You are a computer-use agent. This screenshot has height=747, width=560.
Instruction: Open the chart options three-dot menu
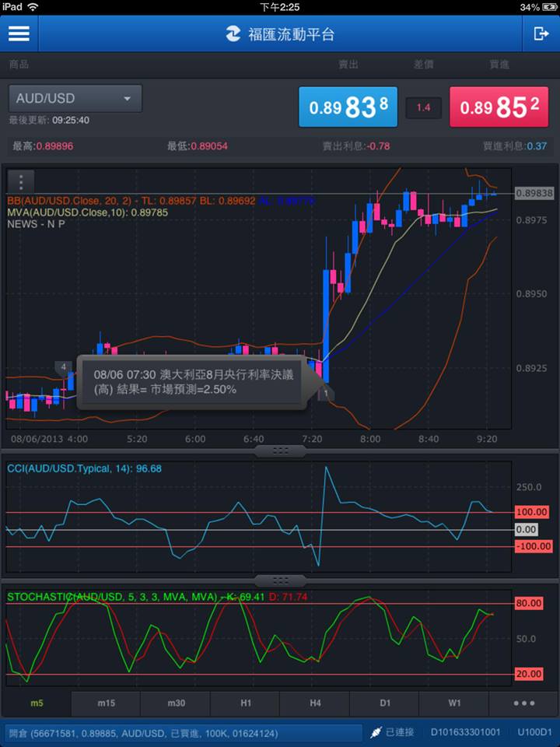click(21, 181)
